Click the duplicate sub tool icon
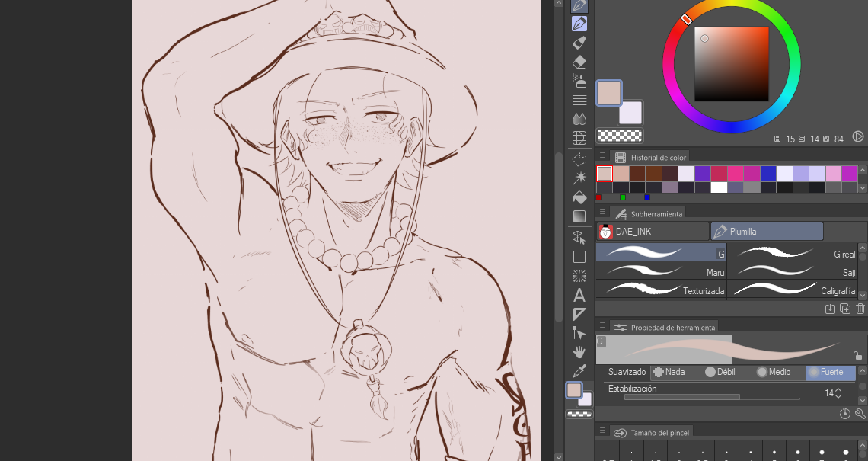This screenshot has height=461, width=868. pos(845,309)
